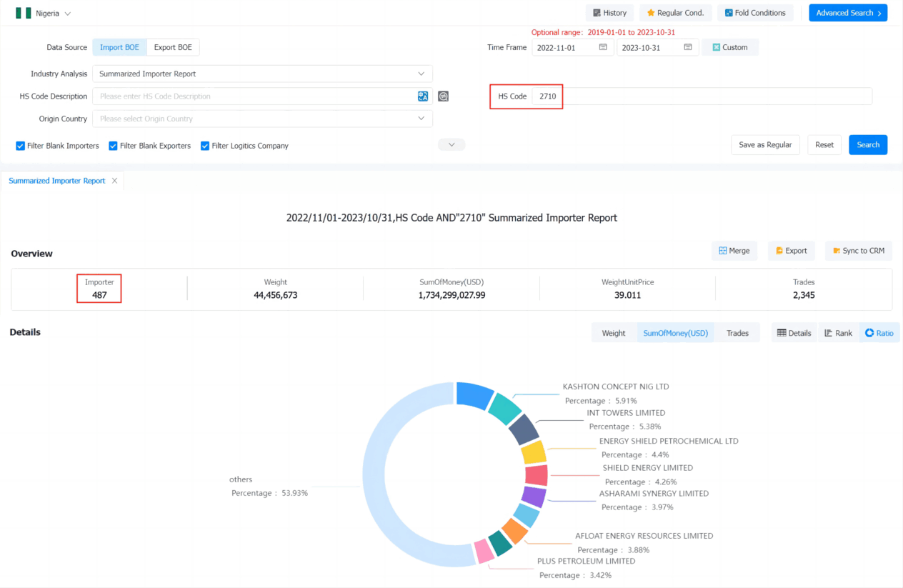Click the Trades value 2,345
Viewport: 903px width, 588px height.
(x=804, y=295)
